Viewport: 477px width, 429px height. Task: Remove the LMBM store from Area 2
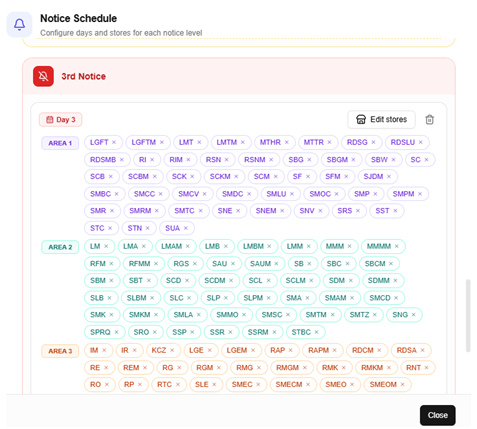(269, 246)
